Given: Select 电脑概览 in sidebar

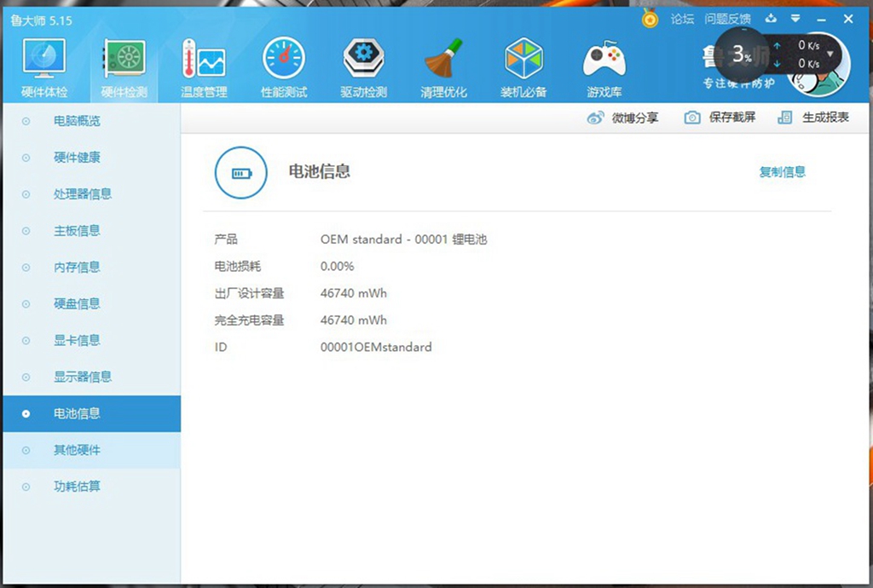Looking at the screenshot, I should point(91,121).
